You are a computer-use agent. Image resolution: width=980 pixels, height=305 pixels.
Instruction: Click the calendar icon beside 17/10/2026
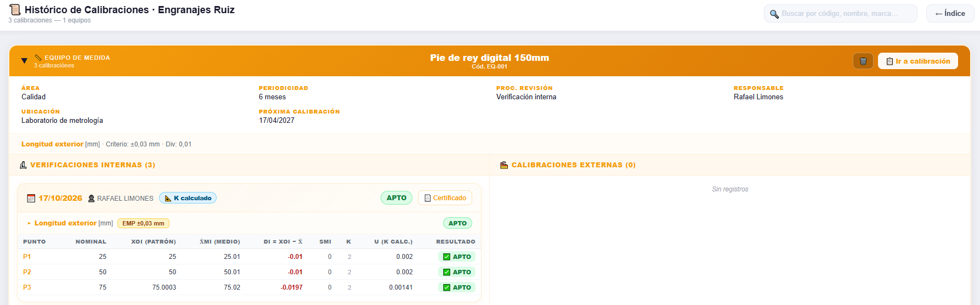point(31,198)
